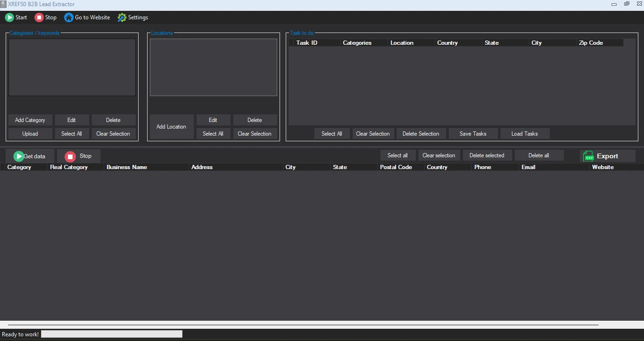644x341 pixels.
Task: Add a new category keyword
Action: (30, 120)
